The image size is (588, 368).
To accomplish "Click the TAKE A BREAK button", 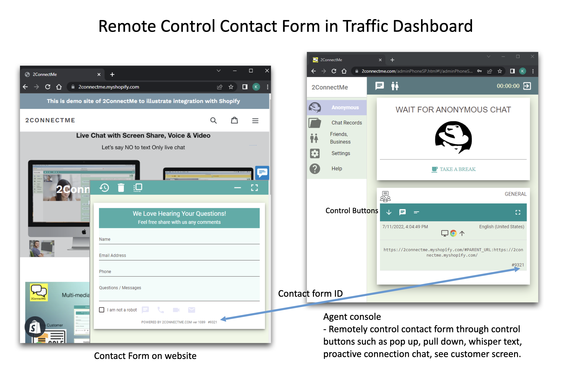I will pyautogui.click(x=453, y=170).
